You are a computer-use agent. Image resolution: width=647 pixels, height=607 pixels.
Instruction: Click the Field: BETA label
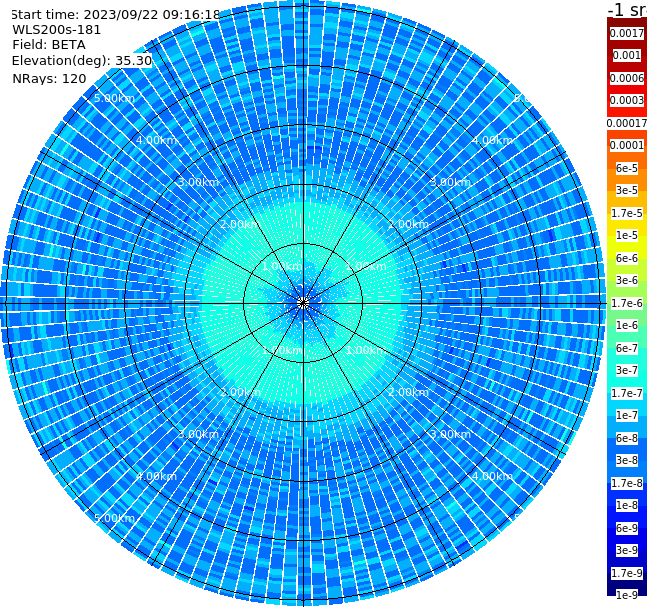pyautogui.click(x=49, y=45)
